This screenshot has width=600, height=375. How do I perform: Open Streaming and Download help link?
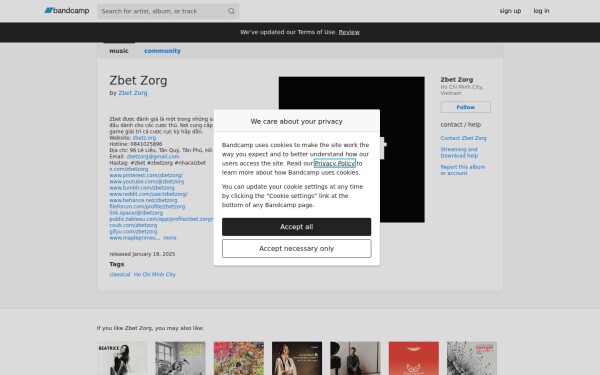point(459,152)
